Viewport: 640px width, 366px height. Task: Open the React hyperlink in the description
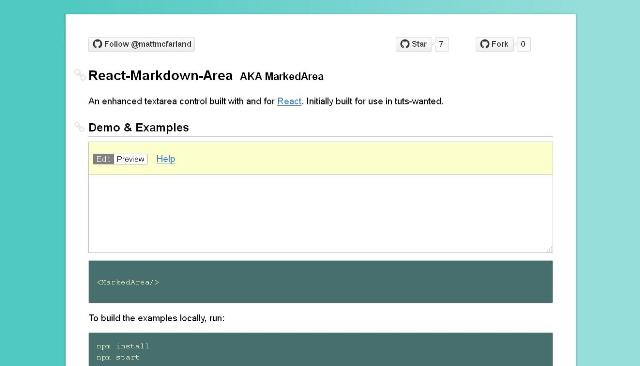pyautogui.click(x=289, y=101)
